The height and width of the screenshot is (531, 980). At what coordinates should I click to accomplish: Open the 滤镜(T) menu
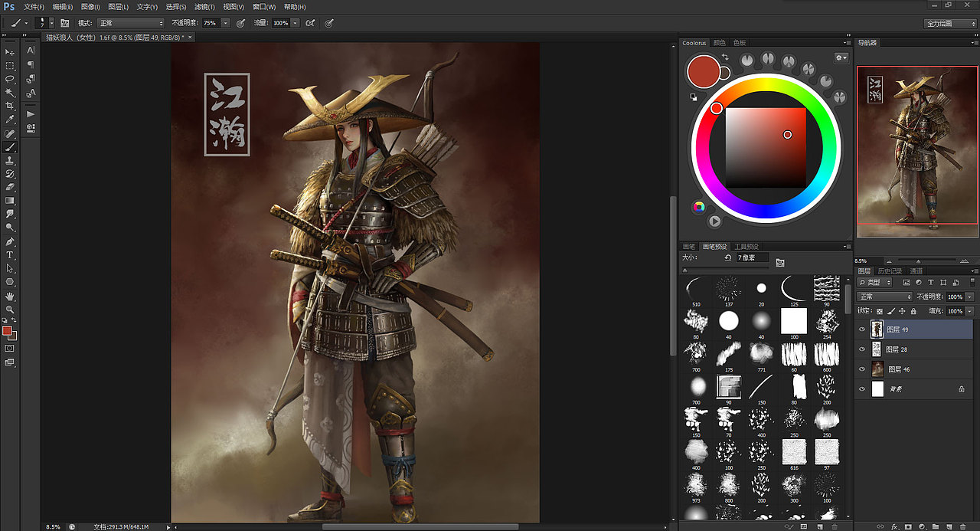204,7
